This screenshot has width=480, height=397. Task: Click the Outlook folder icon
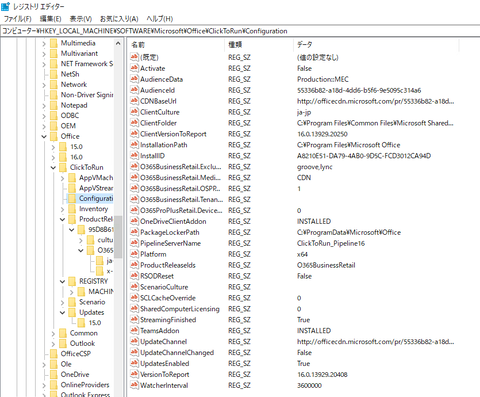point(63,343)
